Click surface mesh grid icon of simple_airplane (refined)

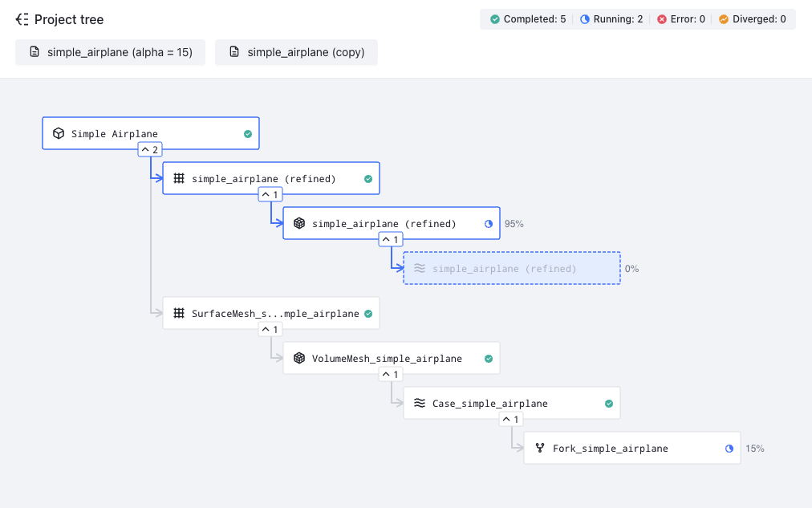click(179, 179)
